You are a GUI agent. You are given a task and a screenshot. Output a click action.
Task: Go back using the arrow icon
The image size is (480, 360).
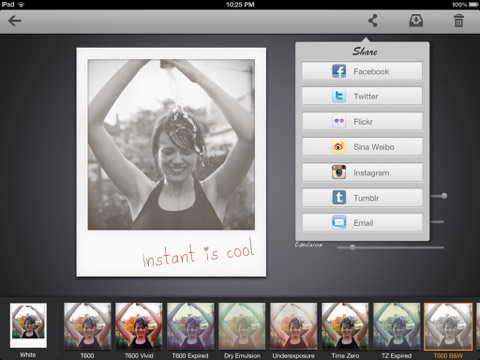(15, 21)
